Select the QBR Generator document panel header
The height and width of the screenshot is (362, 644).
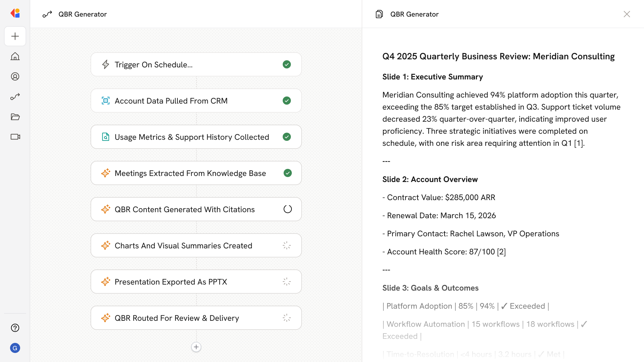(415, 14)
